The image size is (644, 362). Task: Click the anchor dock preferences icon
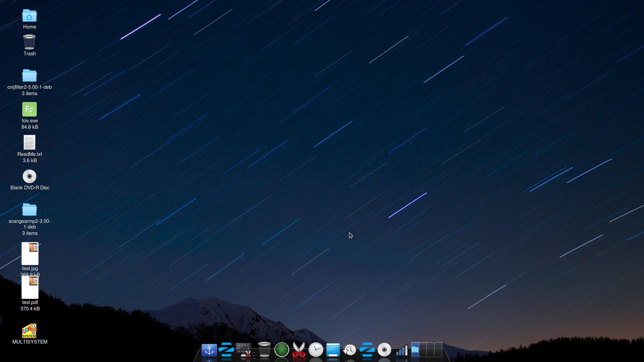tap(209, 350)
